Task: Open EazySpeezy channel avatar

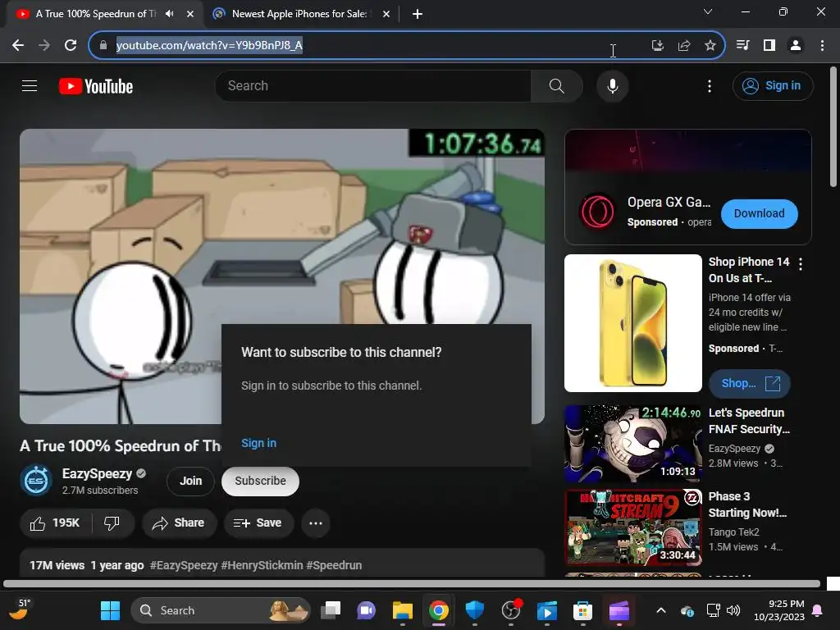Action: (x=36, y=481)
